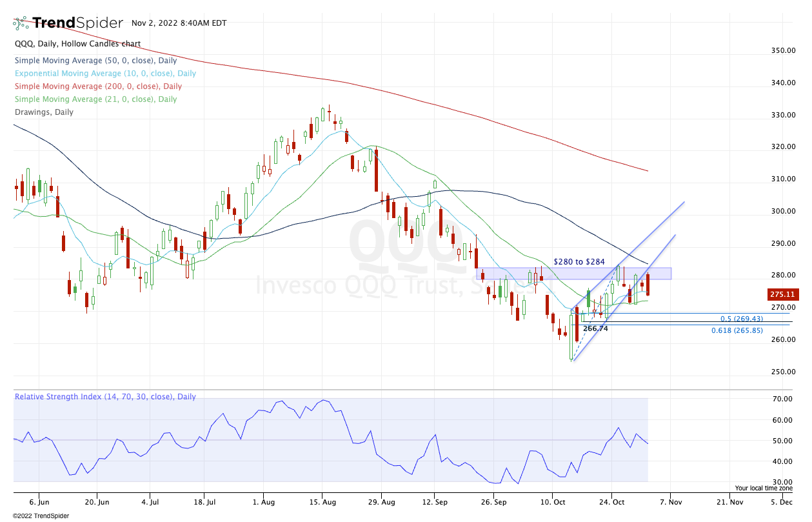Viewport: 812px width, 522px height.
Task: Click the 275.11 current price tag
Action: 782,294
